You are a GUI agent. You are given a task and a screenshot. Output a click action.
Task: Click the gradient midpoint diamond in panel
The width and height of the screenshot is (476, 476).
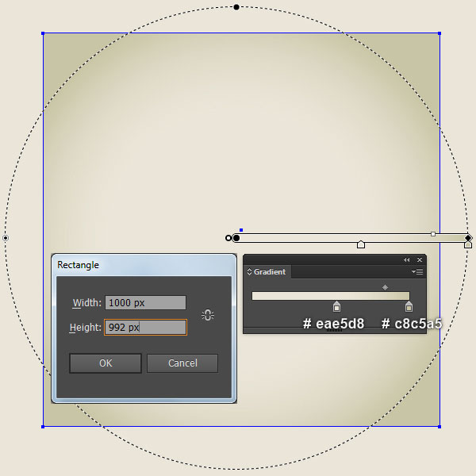pos(385,287)
